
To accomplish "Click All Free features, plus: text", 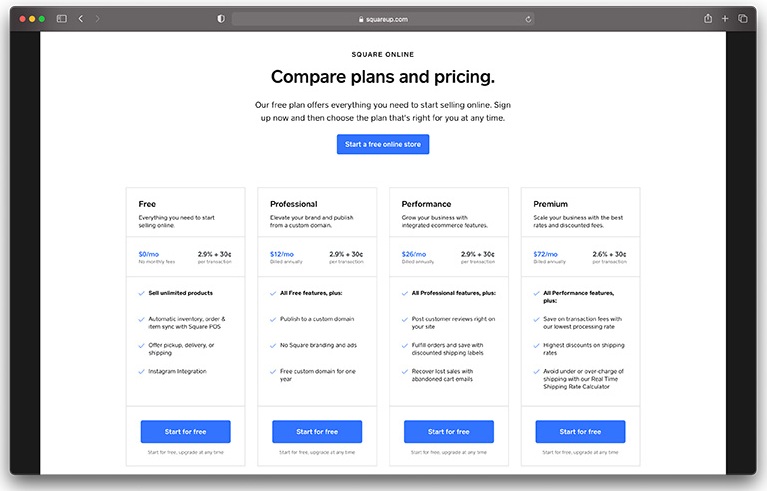I will (x=311, y=293).
